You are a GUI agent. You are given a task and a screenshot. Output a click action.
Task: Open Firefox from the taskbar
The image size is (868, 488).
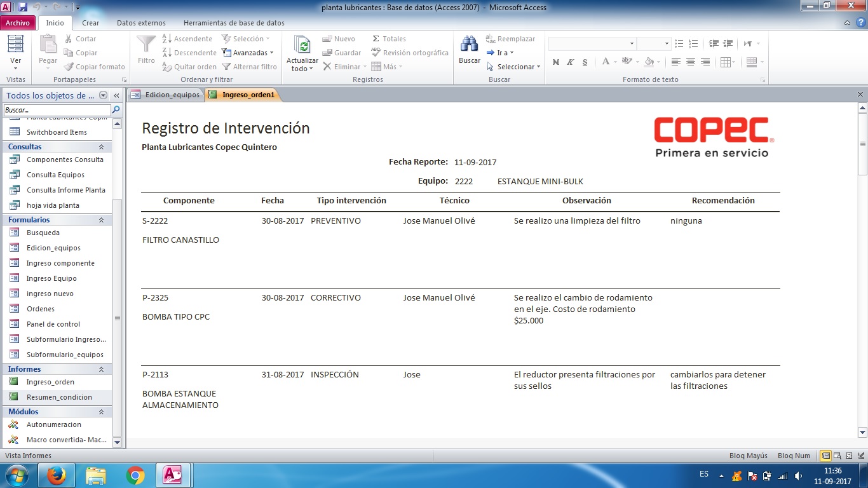tap(57, 475)
